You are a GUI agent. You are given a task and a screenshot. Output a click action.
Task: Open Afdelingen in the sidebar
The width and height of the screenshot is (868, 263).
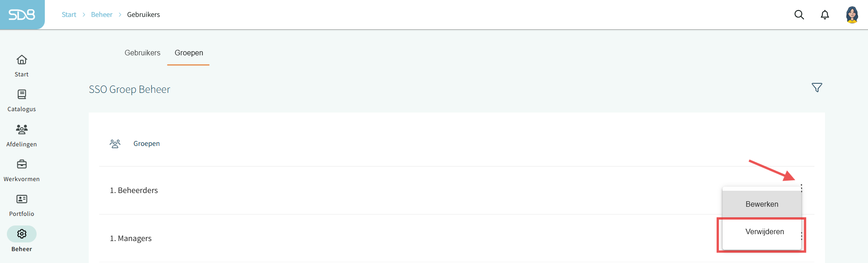click(x=21, y=135)
